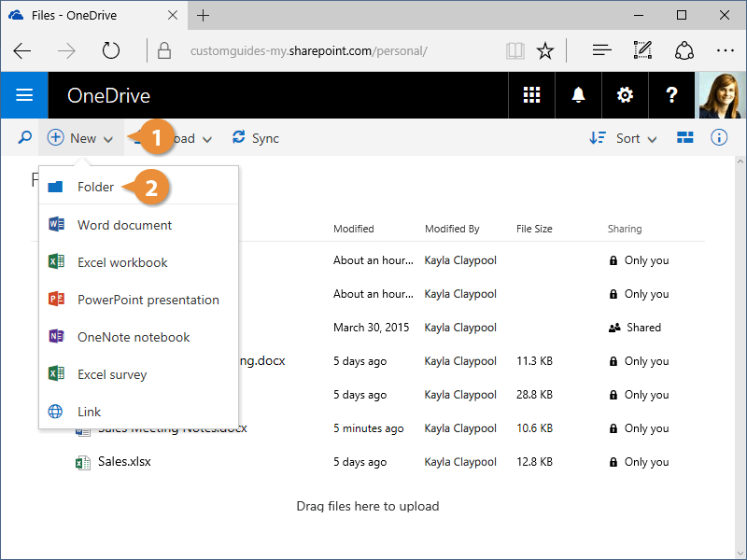Open the settings gear in OneDrive header

(625, 95)
